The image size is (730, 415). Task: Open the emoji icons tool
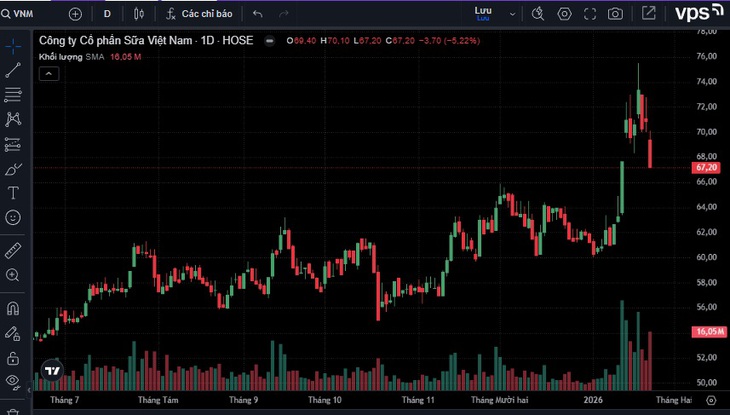[x=13, y=218]
